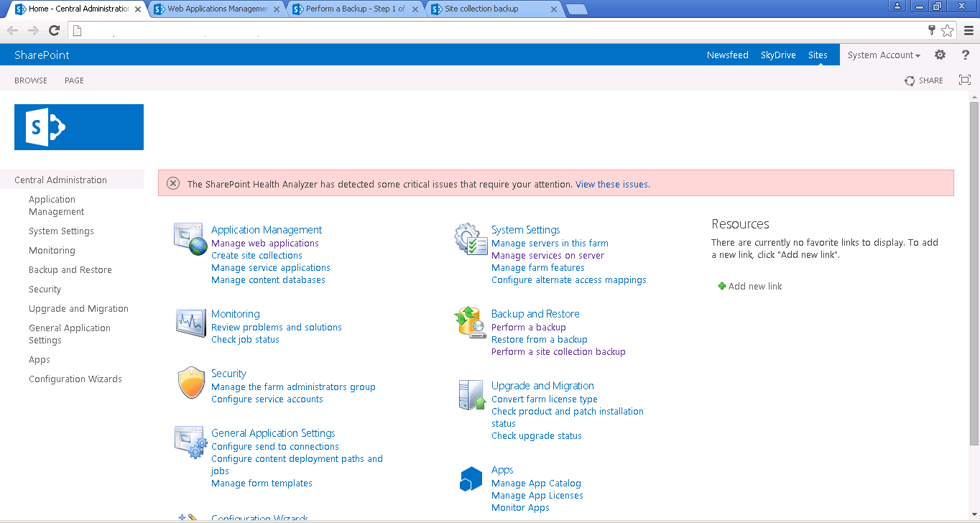Click the Apps blue cube icon
Image resolution: width=980 pixels, height=523 pixels.
(471, 479)
